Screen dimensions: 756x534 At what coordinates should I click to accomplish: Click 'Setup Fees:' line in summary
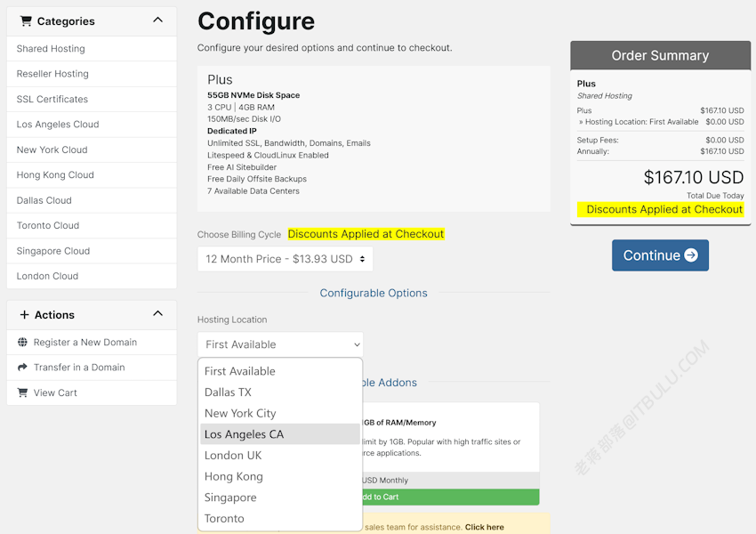(x=660, y=140)
